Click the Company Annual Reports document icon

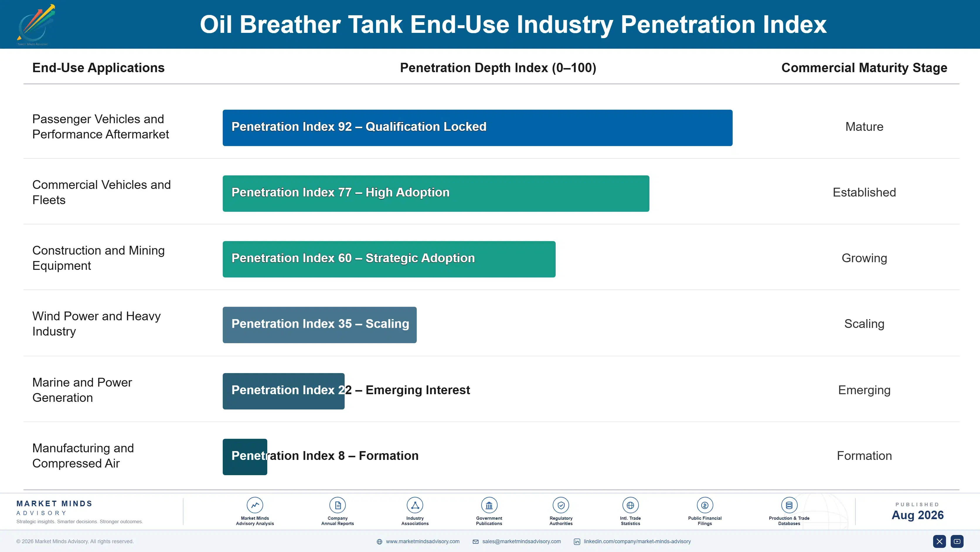[x=337, y=505]
